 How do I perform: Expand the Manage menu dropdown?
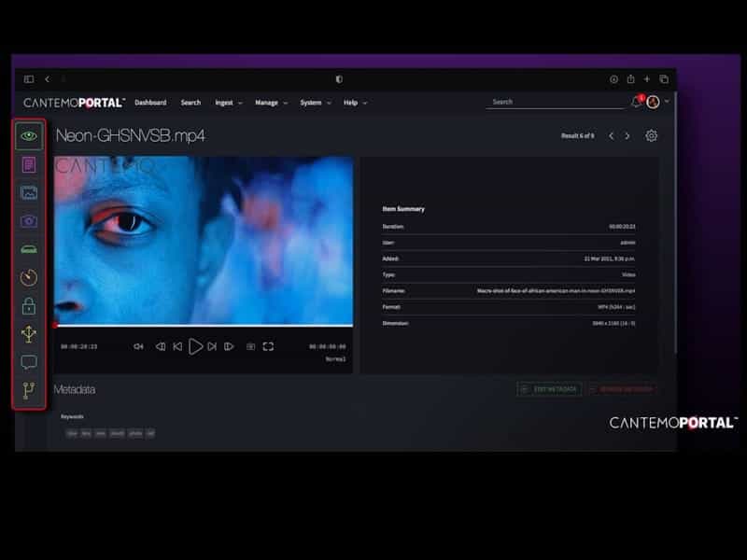point(271,103)
